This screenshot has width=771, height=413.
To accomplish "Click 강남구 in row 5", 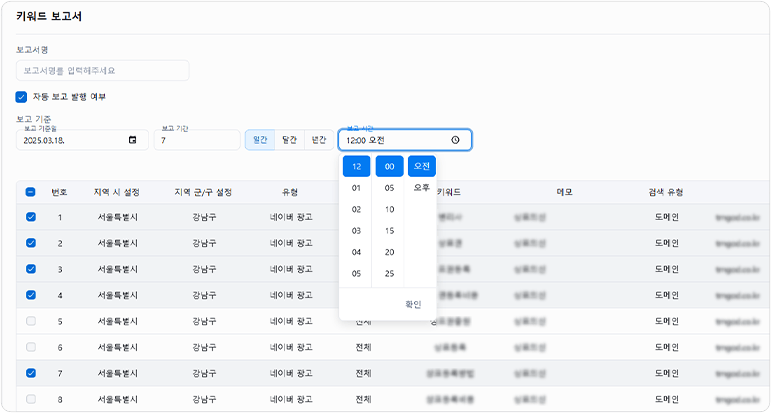I will click(x=204, y=321).
